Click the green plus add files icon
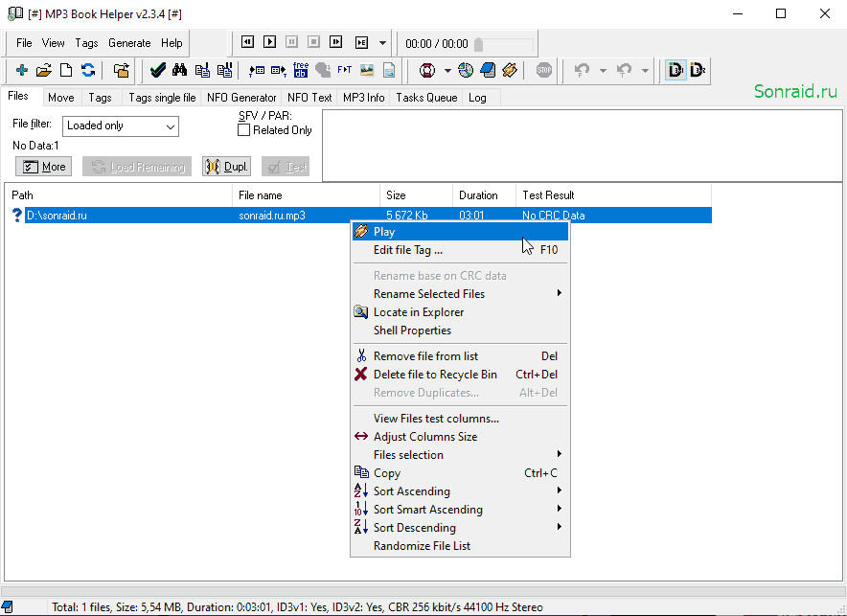The width and height of the screenshot is (847, 616). [22, 70]
